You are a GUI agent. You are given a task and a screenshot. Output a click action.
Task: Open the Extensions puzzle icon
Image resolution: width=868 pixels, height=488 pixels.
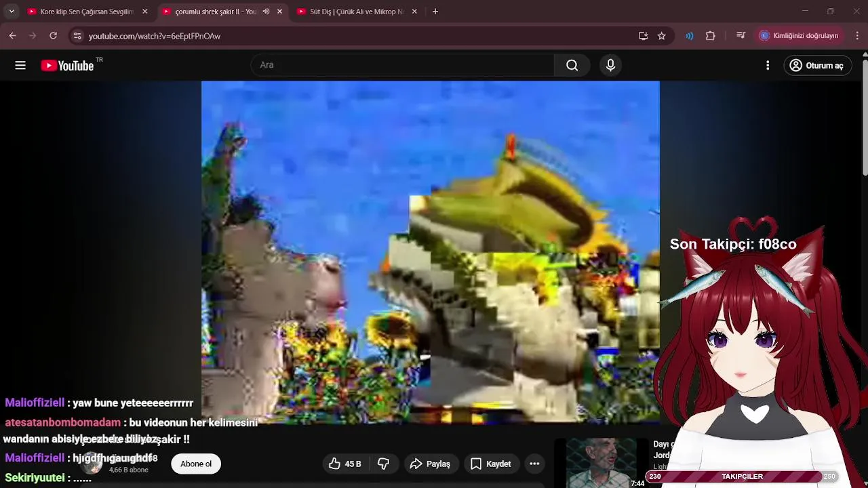click(x=711, y=36)
